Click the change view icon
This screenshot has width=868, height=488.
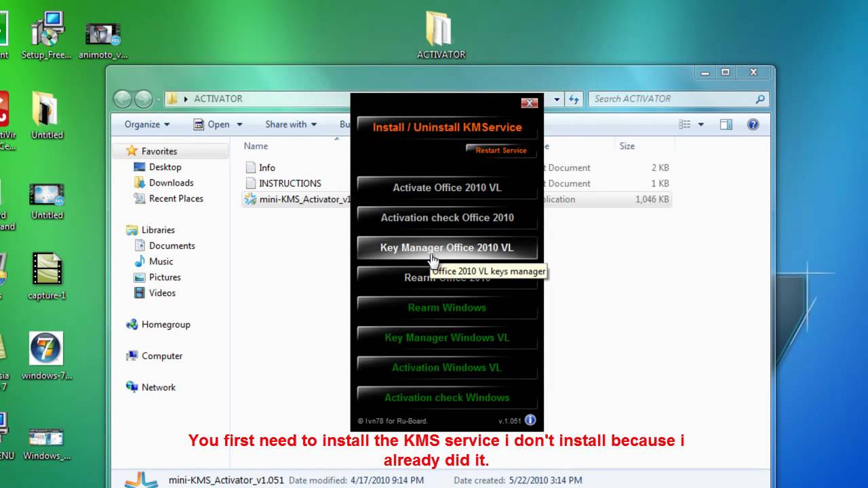685,125
